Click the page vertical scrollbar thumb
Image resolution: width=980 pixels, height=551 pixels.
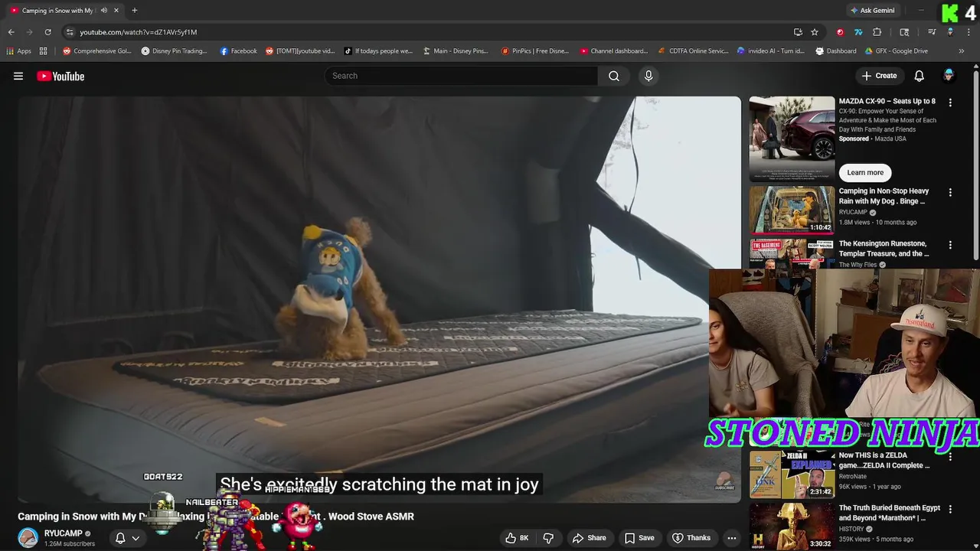(976, 165)
